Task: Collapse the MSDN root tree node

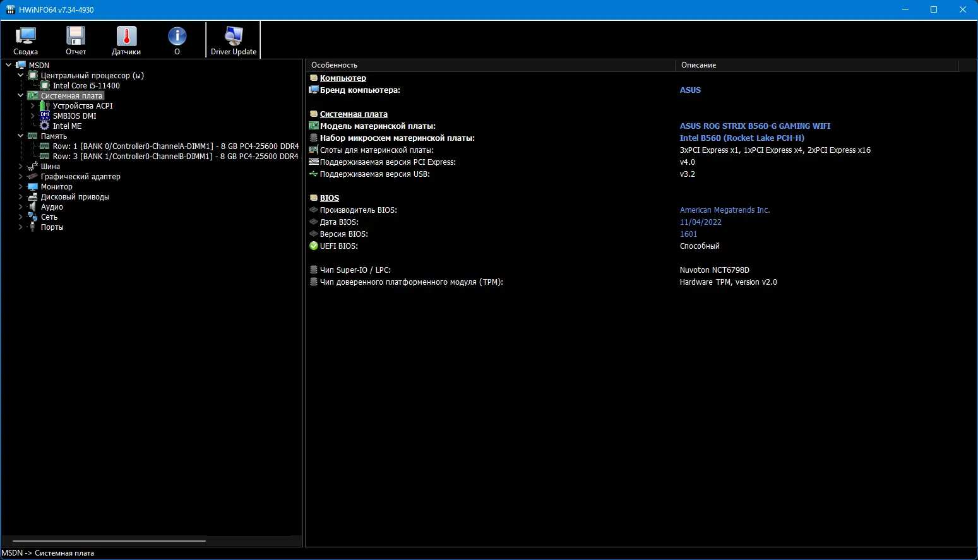Action: [9, 65]
